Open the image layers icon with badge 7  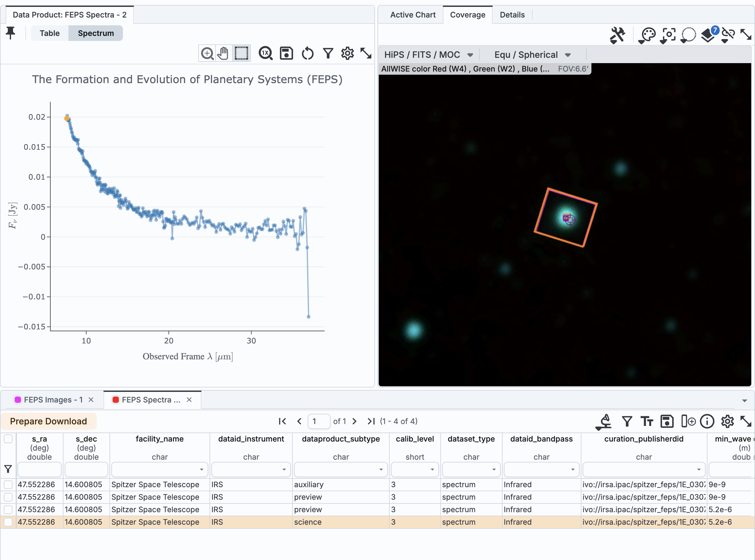[x=708, y=35]
